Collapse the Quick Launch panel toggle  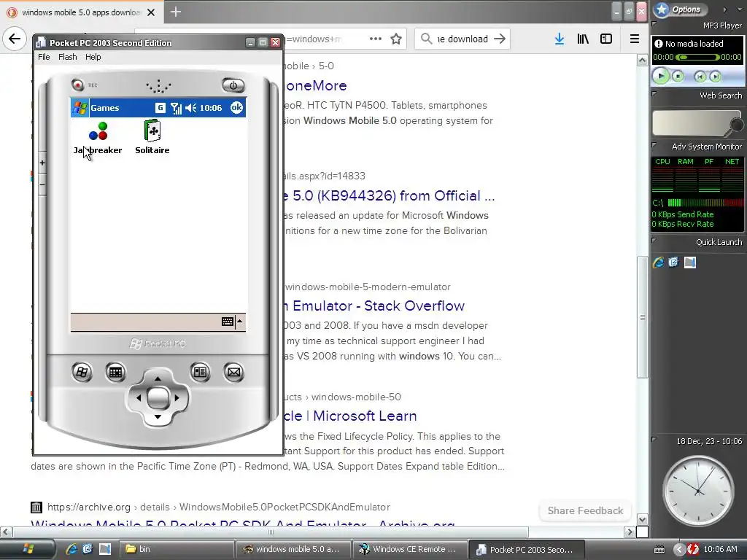(x=654, y=241)
